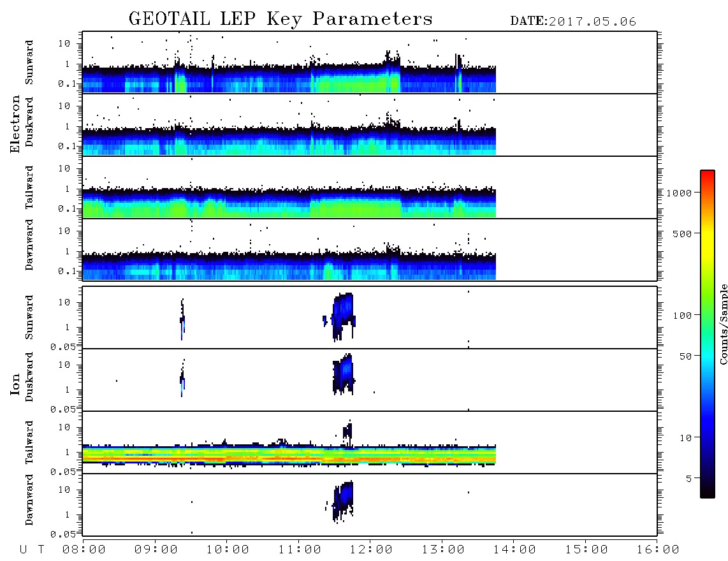This screenshot has width=728, height=561.
Task: Click the colorbar '1000' tick label
Action: 679,193
